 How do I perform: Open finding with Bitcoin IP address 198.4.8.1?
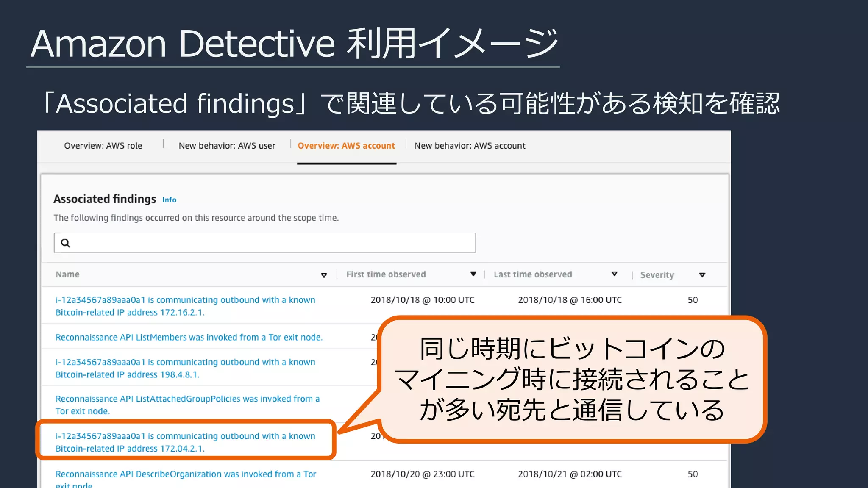[185, 368]
